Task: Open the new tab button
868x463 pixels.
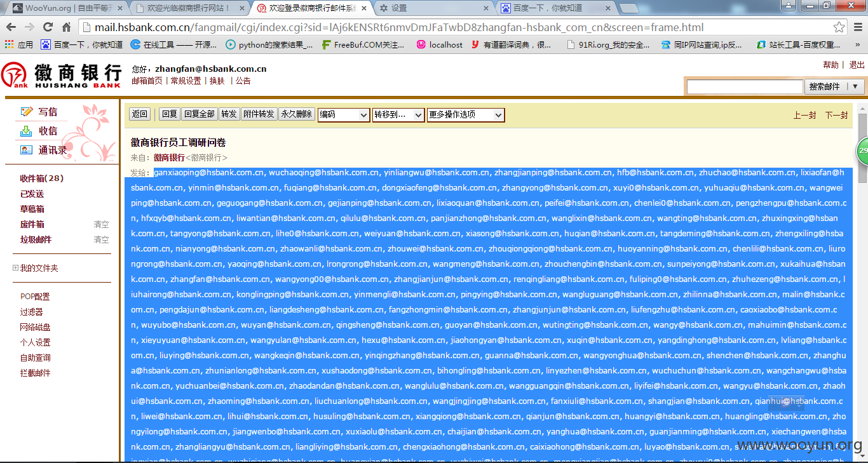Action: tap(628, 8)
